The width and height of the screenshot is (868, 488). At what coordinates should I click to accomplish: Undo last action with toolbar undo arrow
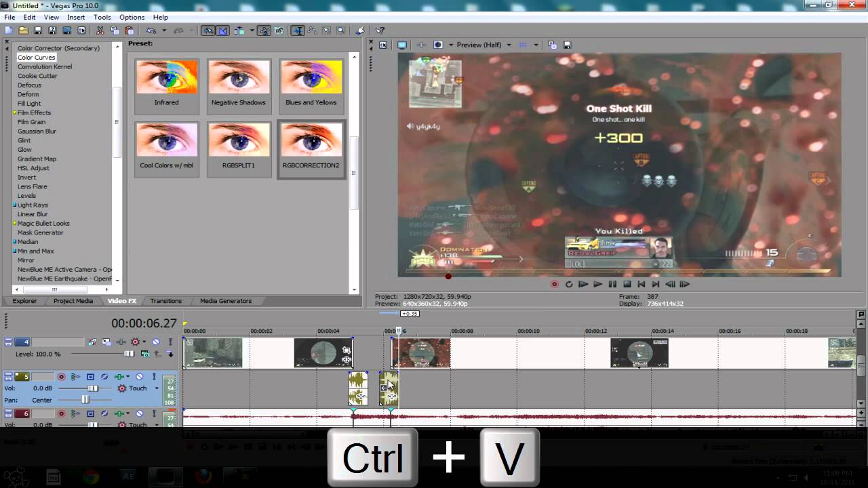pos(151,30)
